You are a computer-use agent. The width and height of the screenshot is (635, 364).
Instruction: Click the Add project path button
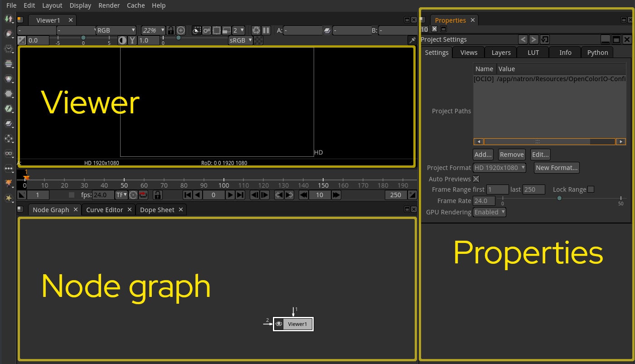(482, 154)
